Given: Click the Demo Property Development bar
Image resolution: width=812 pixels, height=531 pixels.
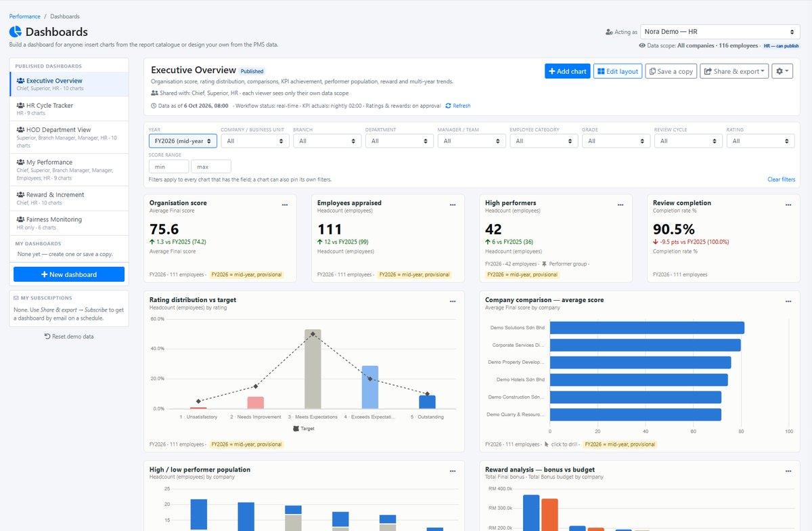Looking at the screenshot, I should 640,362.
